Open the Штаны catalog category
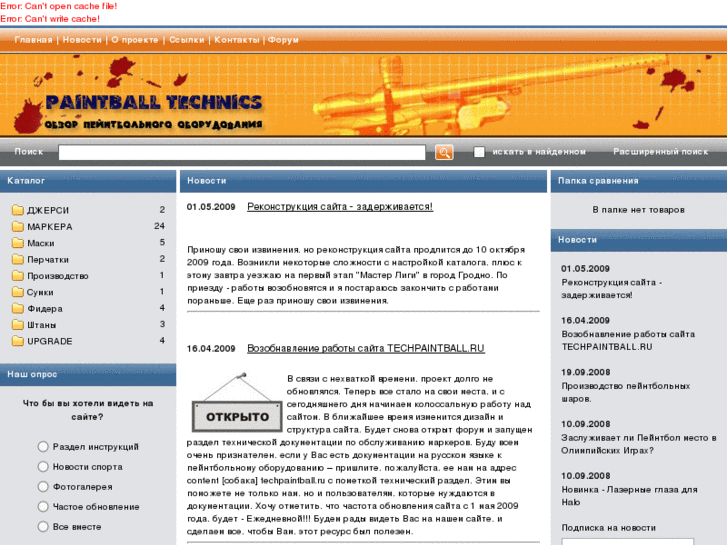The height and width of the screenshot is (545, 727). pyautogui.click(x=42, y=325)
